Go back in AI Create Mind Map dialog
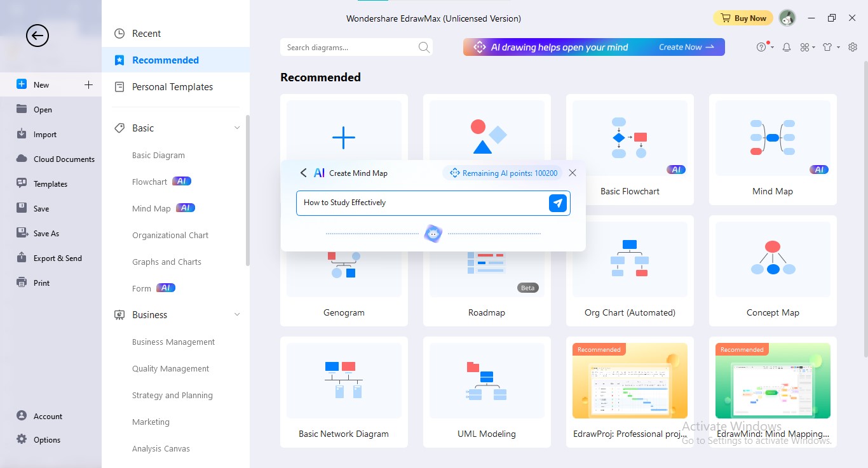The width and height of the screenshot is (868, 468). 303,173
